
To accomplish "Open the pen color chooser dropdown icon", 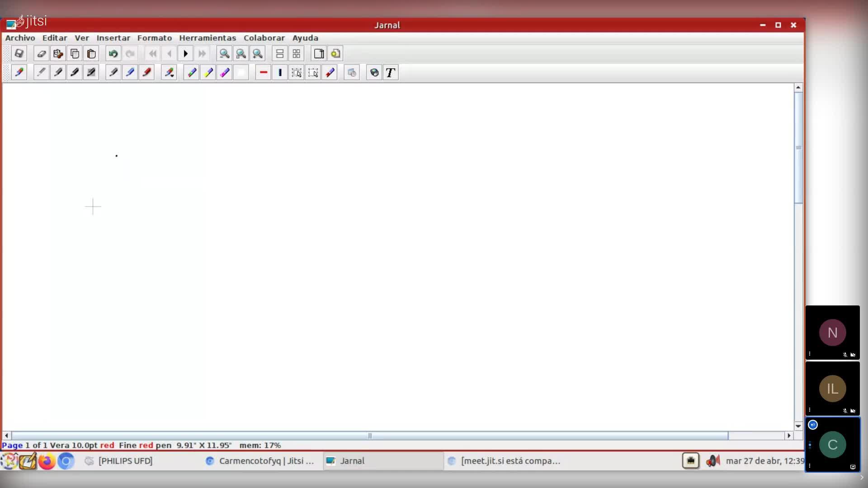I will tap(169, 73).
